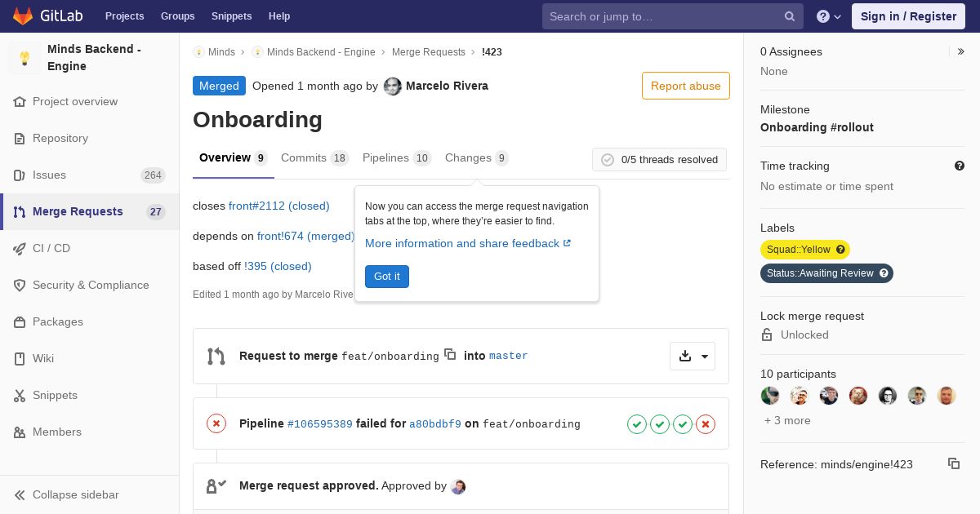Collapse the right sidebar chevron
The width and height of the screenshot is (980, 514).
[x=961, y=51]
